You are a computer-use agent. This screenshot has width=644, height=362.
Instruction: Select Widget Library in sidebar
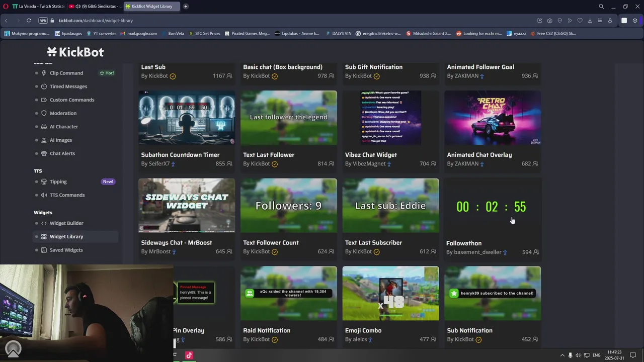(x=75, y=236)
